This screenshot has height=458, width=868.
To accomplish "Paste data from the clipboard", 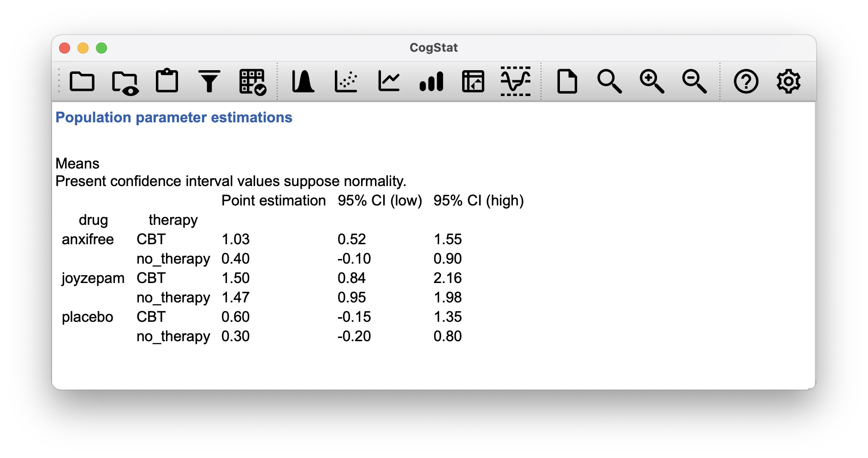I will (x=167, y=81).
